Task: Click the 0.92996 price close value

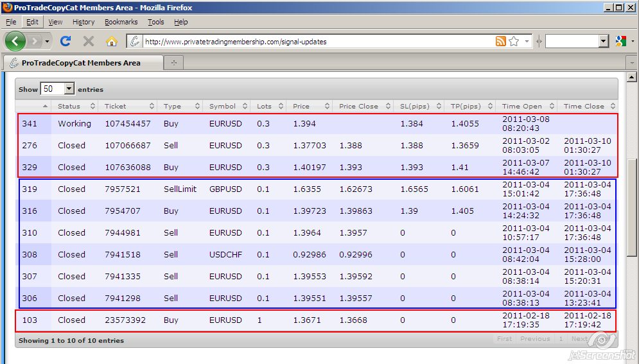Action: [x=356, y=254]
